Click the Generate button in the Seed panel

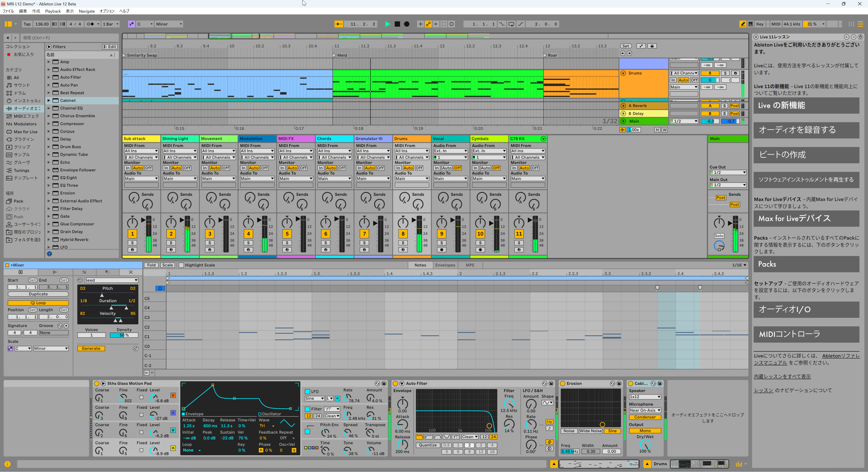pos(91,348)
